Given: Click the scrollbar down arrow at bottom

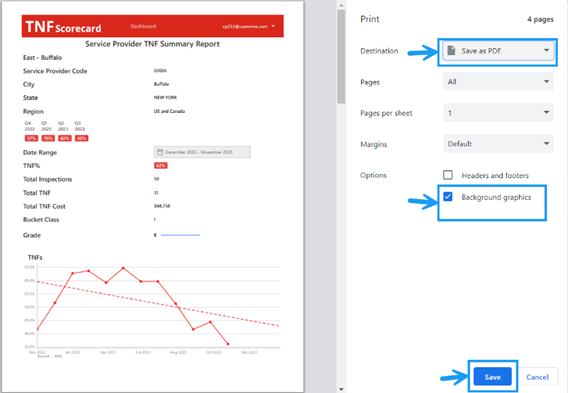Looking at the screenshot, I should pos(341,389).
